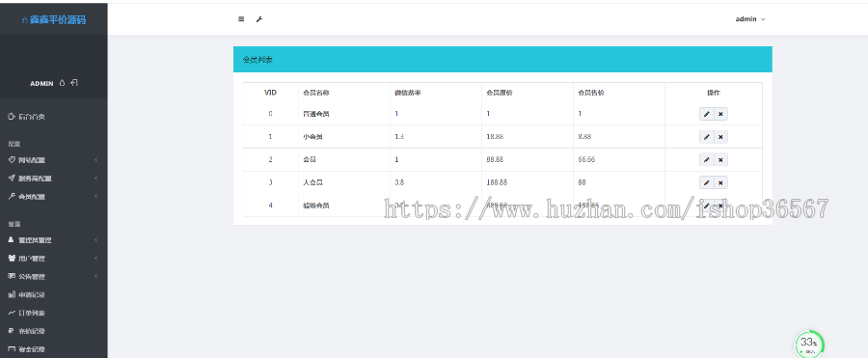Delete the VID 2 会员 row via x icon

(720, 159)
